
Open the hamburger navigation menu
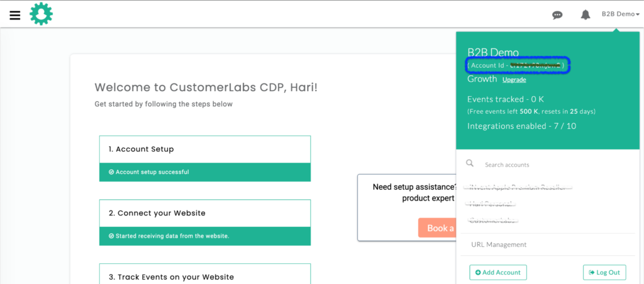click(x=15, y=15)
